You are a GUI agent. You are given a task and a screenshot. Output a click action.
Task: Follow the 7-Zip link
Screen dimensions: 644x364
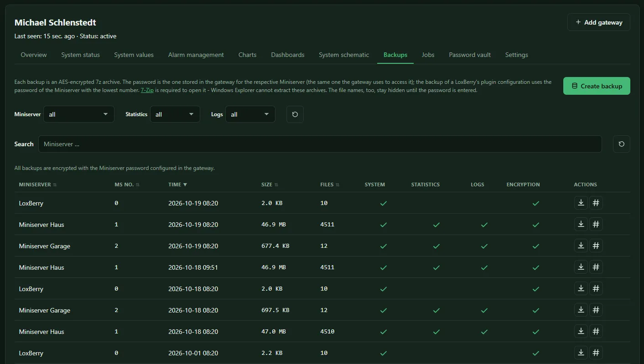point(147,90)
